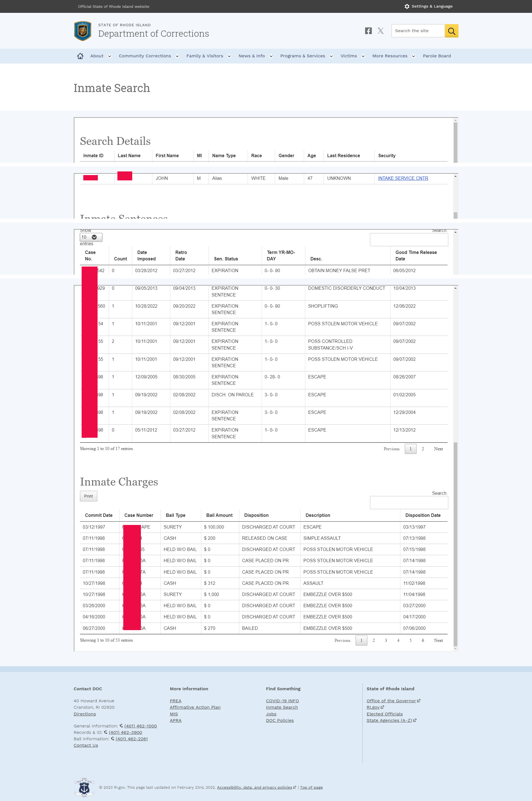
Task: Expand the About menu chevron
Action: (x=110, y=56)
